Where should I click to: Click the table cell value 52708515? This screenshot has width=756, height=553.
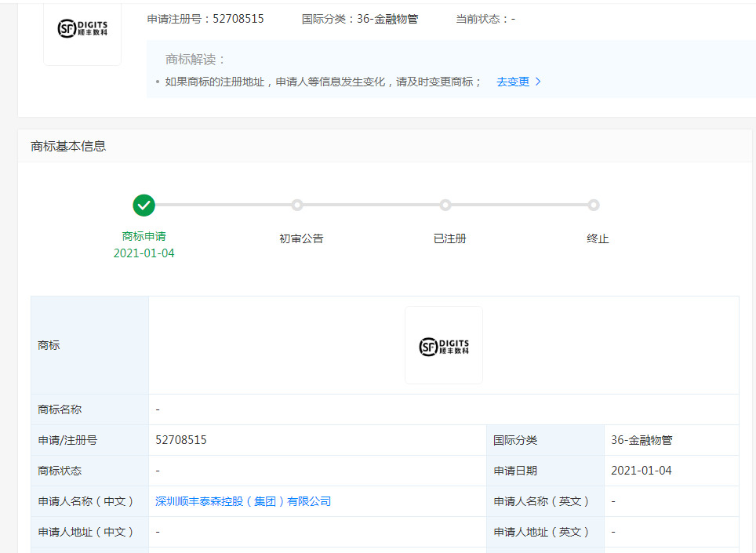coord(181,440)
